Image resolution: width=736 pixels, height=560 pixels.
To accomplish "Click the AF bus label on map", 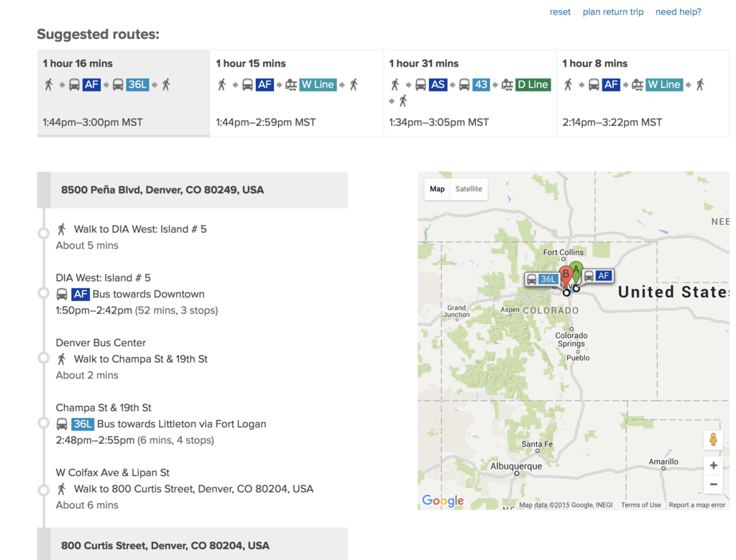I will (597, 275).
